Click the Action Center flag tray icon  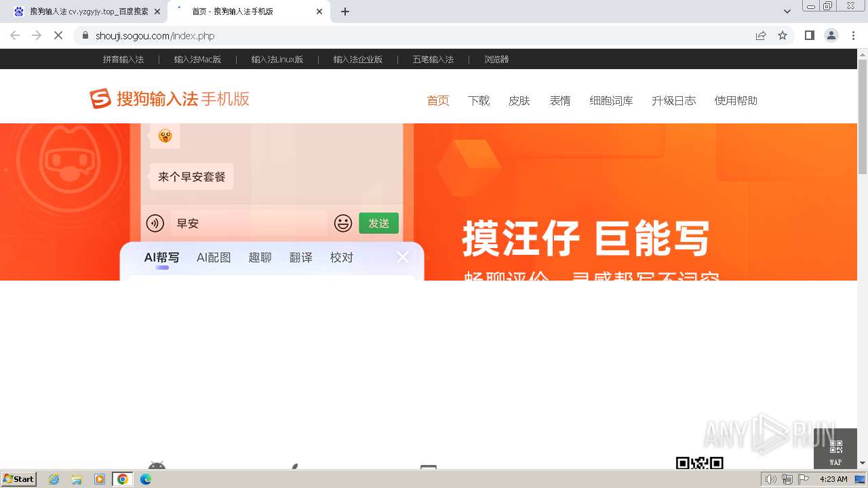[804, 479]
